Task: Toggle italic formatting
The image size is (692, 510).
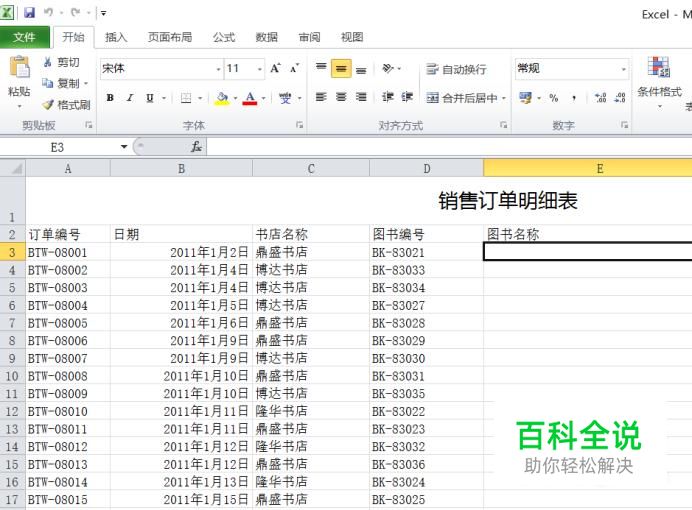Action: 130,98
